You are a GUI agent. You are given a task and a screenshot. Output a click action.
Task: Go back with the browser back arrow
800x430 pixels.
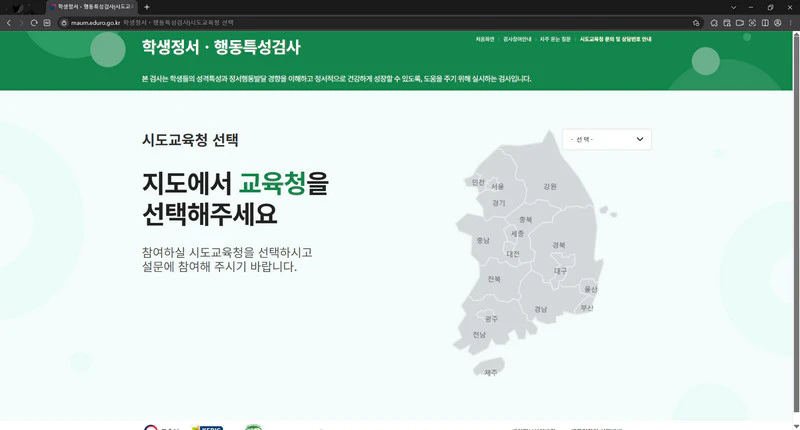9,22
